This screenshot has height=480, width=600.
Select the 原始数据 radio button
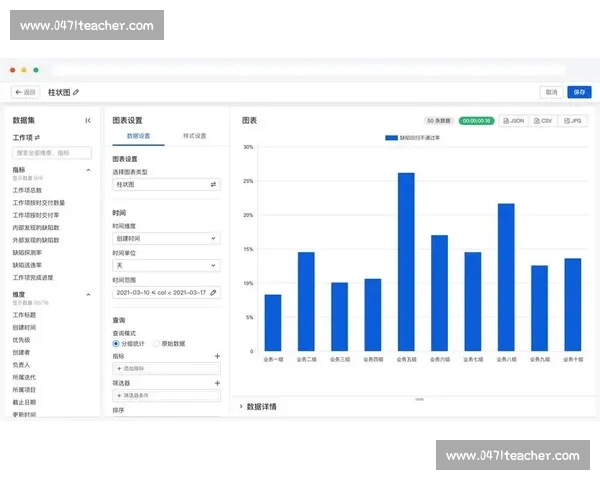coord(157,343)
